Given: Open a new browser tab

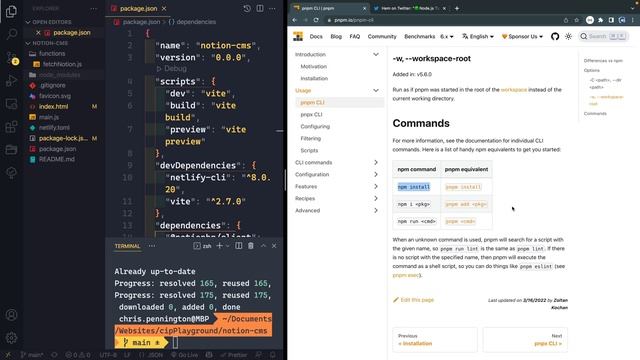Looking at the screenshot, I should pos(457,8).
